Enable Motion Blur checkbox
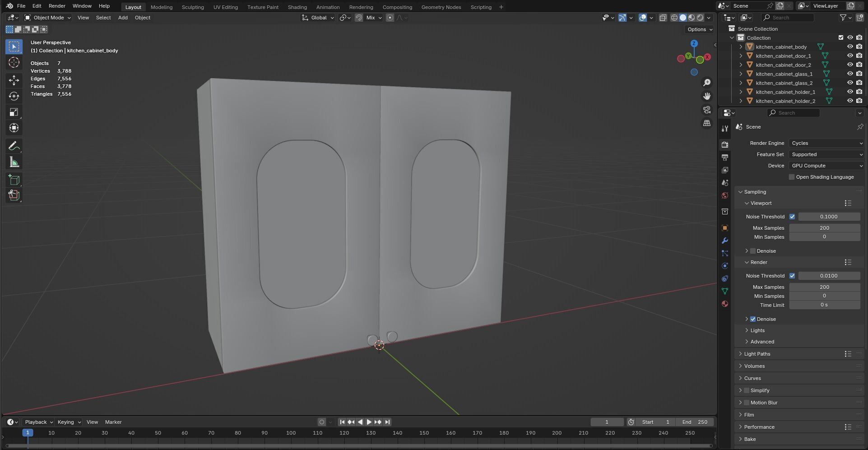Image resolution: width=868 pixels, height=450 pixels. coord(747,403)
